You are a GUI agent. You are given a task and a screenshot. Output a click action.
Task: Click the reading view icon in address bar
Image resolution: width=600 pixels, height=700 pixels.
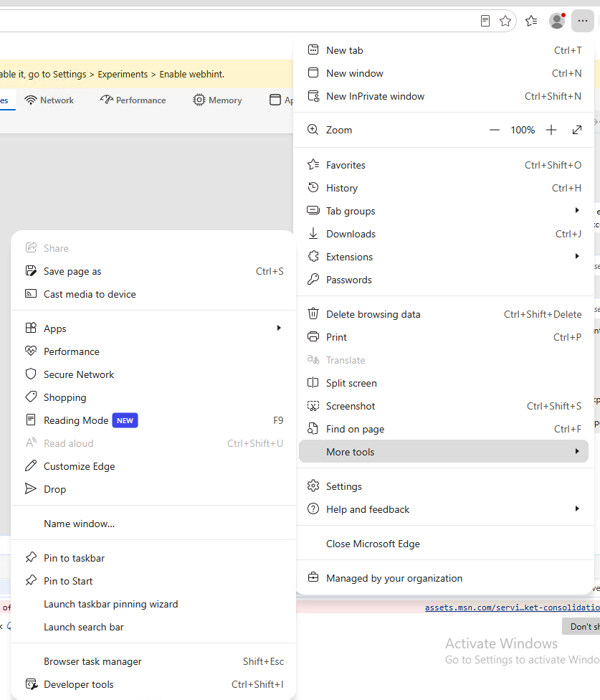[x=485, y=21]
